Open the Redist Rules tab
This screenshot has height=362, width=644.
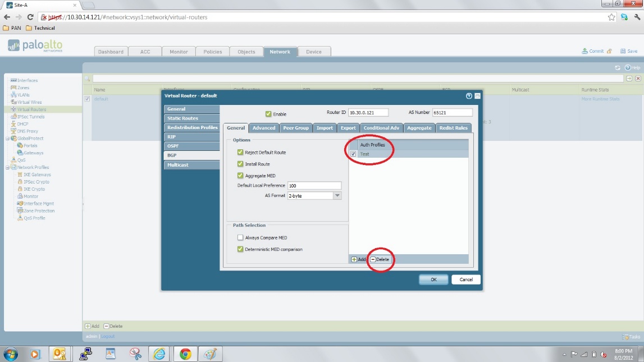point(454,127)
